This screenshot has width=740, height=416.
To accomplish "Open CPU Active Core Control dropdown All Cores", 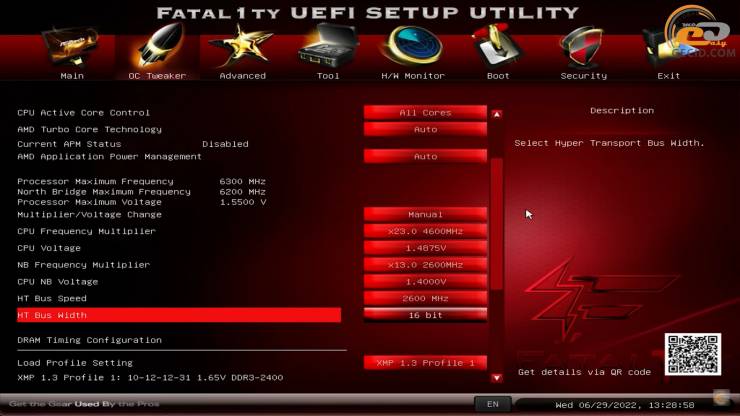I will click(x=425, y=113).
